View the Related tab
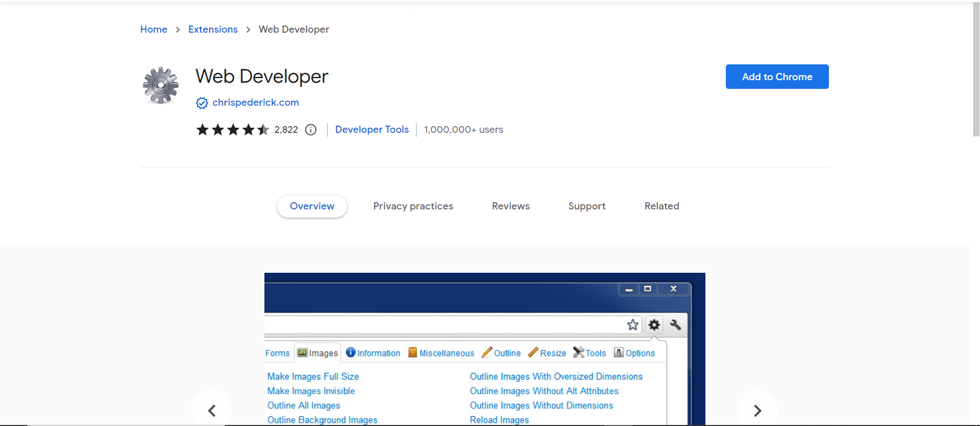This screenshot has width=980, height=426. point(661,206)
